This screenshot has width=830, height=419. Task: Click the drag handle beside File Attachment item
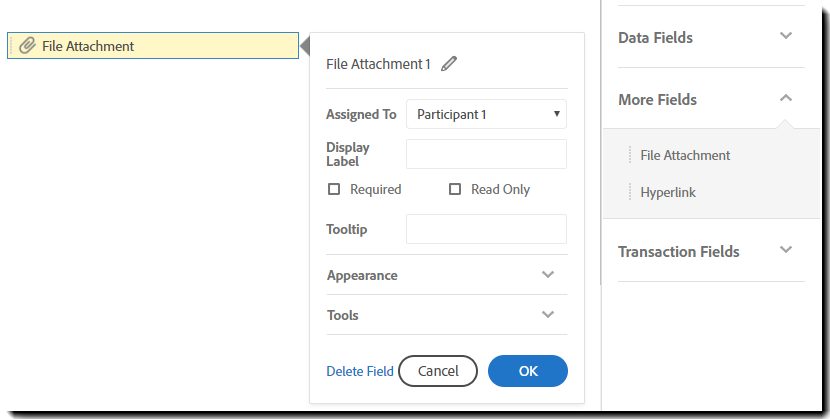click(630, 155)
